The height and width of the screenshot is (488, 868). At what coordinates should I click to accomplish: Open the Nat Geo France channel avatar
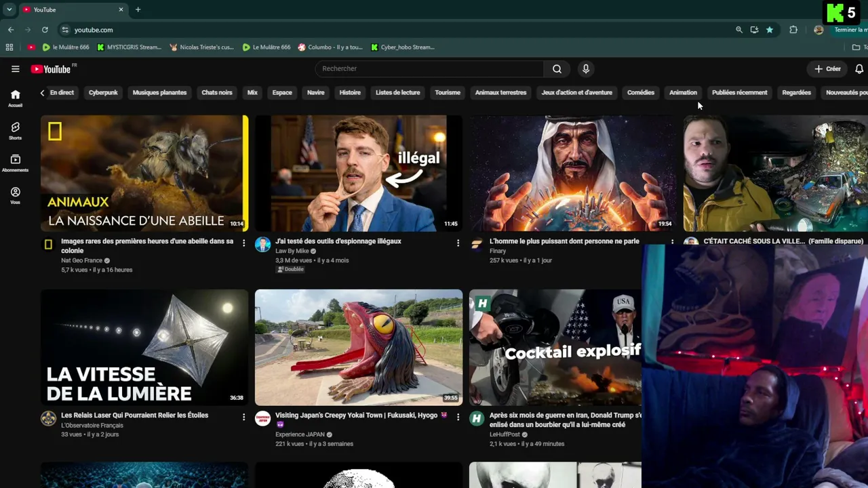coord(48,245)
